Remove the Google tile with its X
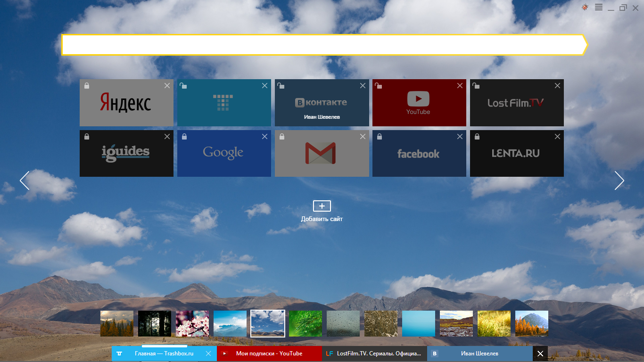The width and height of the screenshot is (644, 362). tap(264, 137)
